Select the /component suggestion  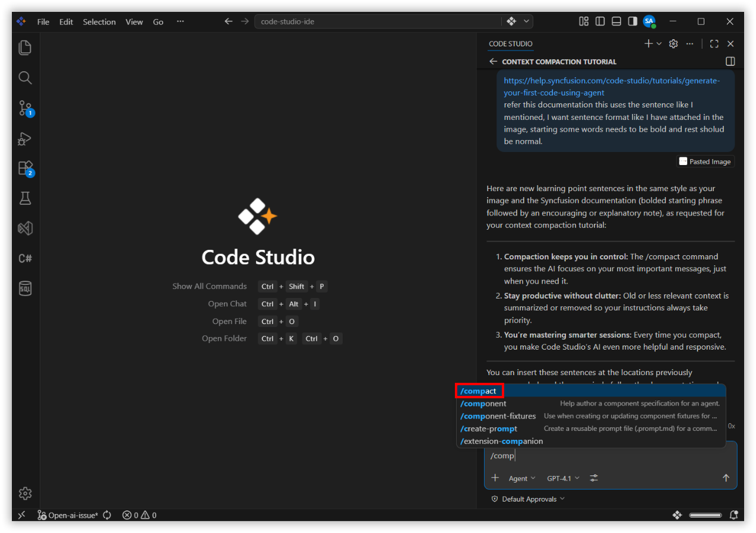[591, 403]
